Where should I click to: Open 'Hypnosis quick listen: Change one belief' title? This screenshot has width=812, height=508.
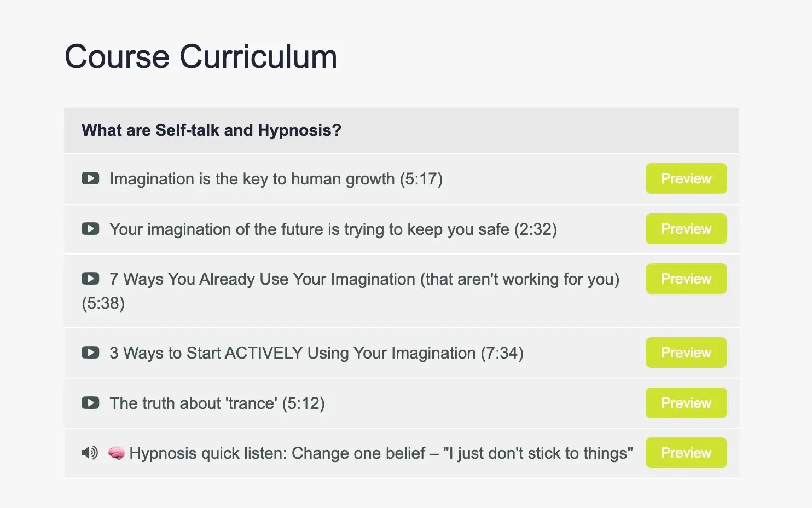pos(381,453)
